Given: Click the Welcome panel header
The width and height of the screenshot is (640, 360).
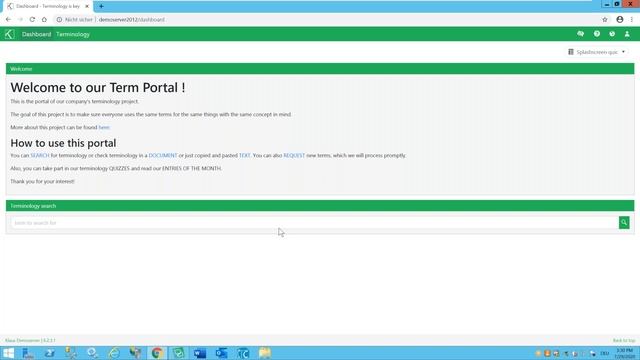Looking at the screenshot, I should click(x=320, y=69).
